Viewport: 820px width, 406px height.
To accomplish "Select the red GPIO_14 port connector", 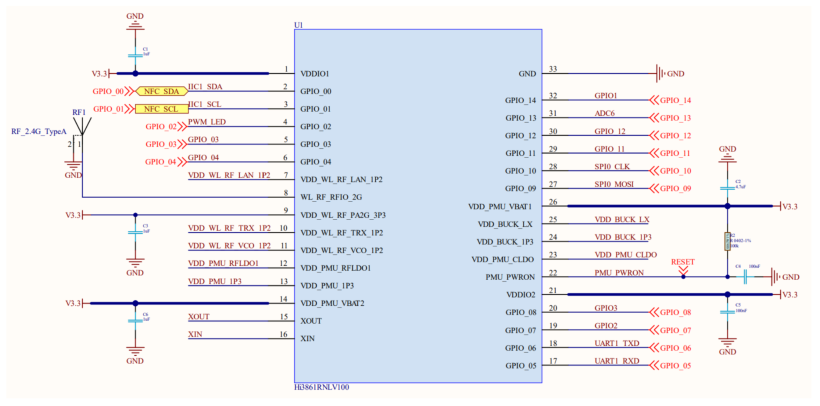I will pyautogui.click(x=671, y=100).
